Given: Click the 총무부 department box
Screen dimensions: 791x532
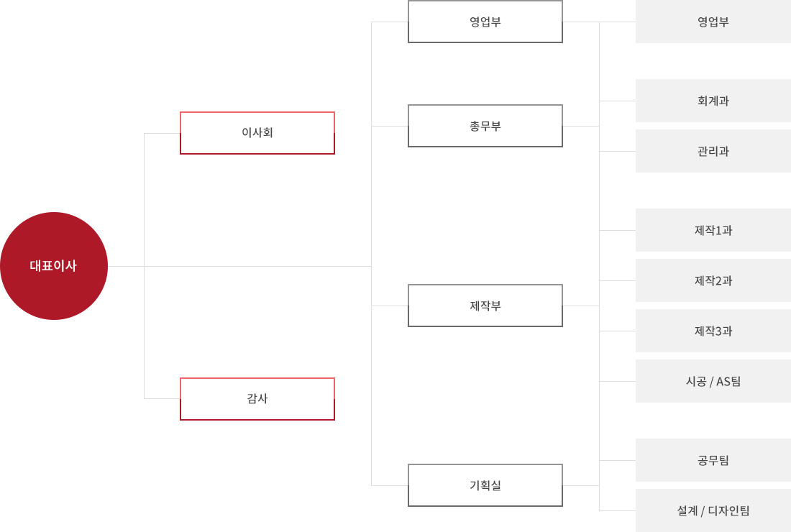Looking at the screenshot, I should pyautogui.click(x=485, y=126).
